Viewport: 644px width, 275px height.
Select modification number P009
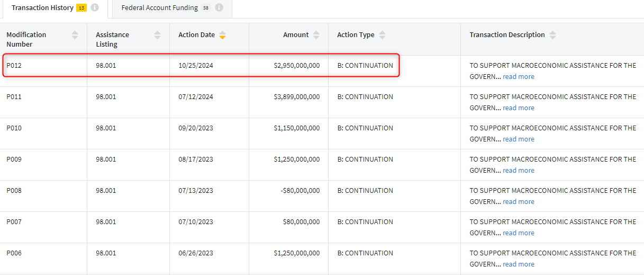[x=14, y=159]
